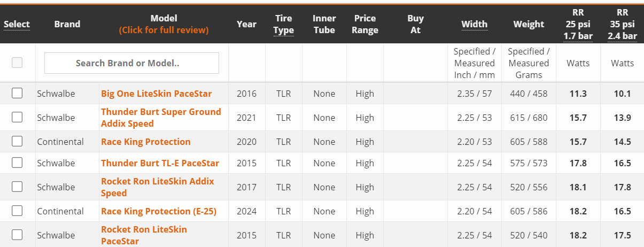Screen dimensions: 644x247
Task: Click the Search Brand or Model field
Action: (131, 63)
